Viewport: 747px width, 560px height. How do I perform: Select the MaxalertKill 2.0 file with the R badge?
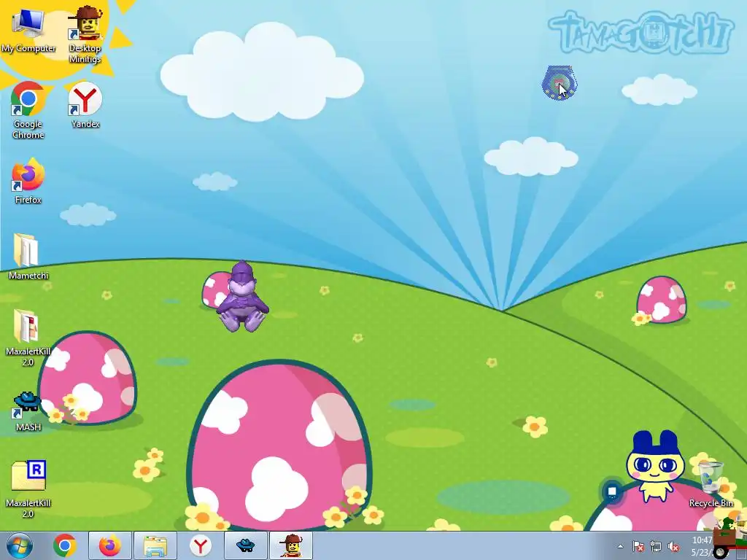pos(28,489)
